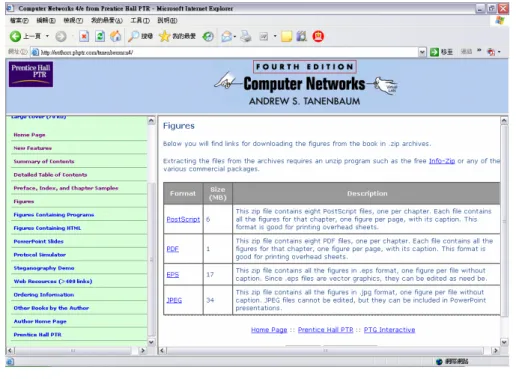Click the Mail envelope icon
The image size is (516, 379).
point(226,36)
